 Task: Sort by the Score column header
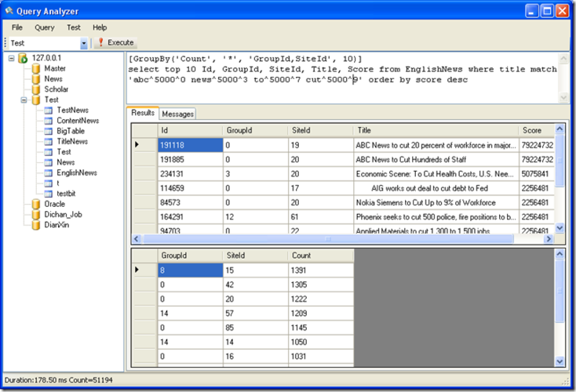536,130
